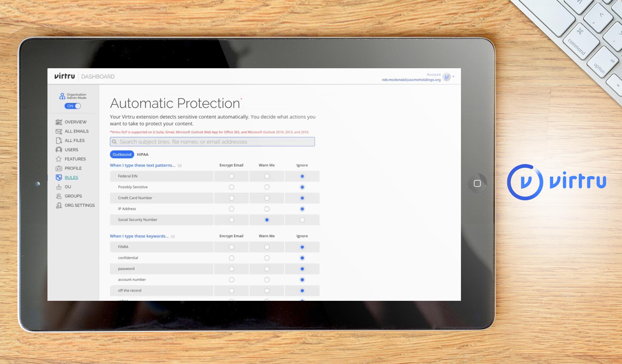The width and height of the screenshot is (622, 364).
Task: Switch to the HIPAA tab
Action: pyautogui.click(x=142, y=155)
